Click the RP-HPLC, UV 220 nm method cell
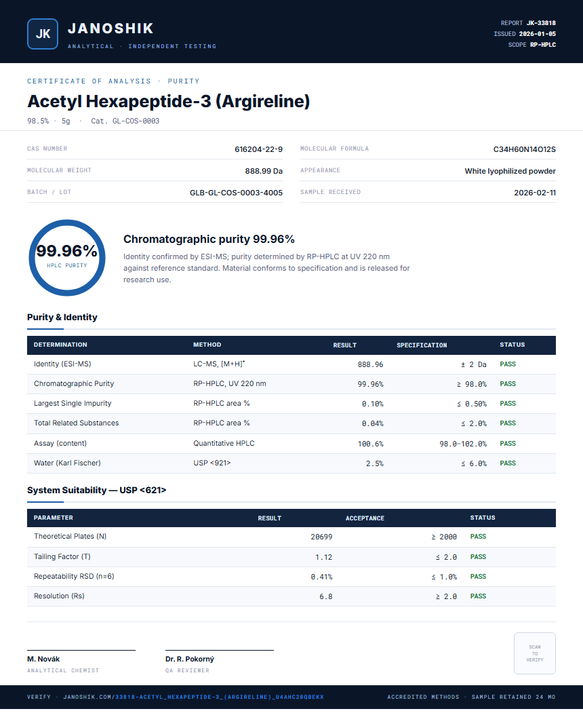 click(230, 383)
